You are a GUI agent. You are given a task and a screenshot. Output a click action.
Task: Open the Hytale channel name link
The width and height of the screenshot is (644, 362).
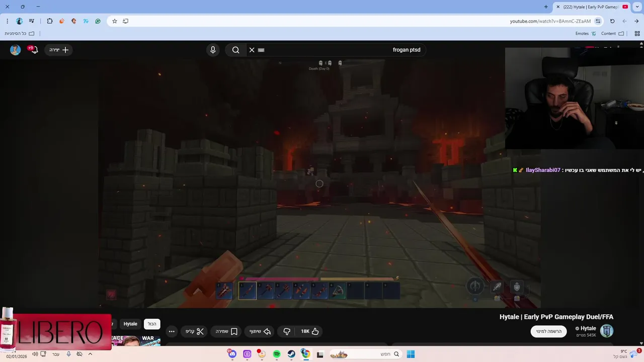(588, 328)
